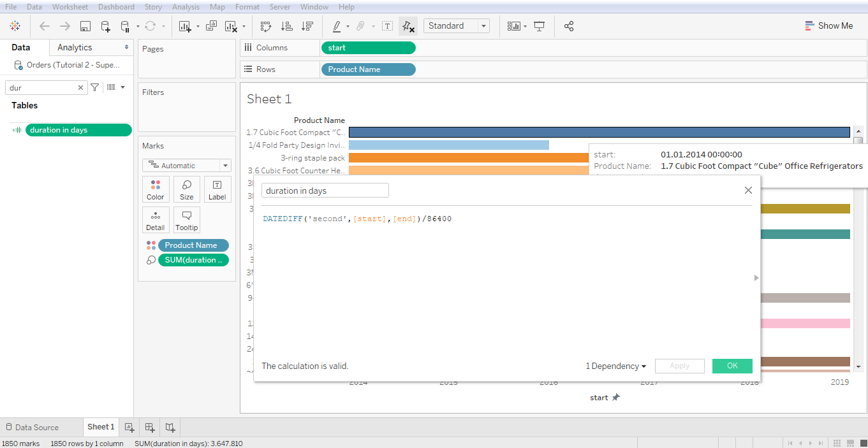
Task: Sort ascending toolbar icon
Action: pos(287,26)
